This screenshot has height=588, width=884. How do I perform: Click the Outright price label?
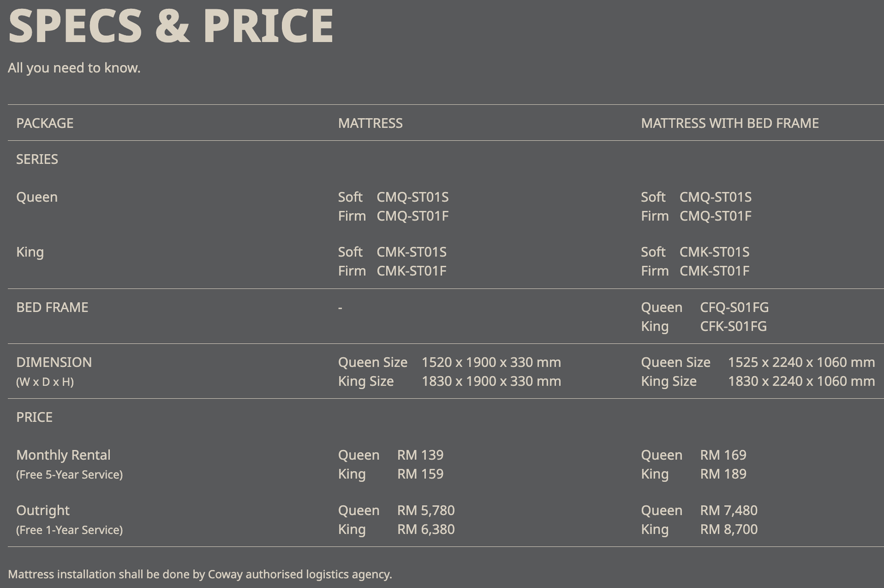[x=43, y=511]
